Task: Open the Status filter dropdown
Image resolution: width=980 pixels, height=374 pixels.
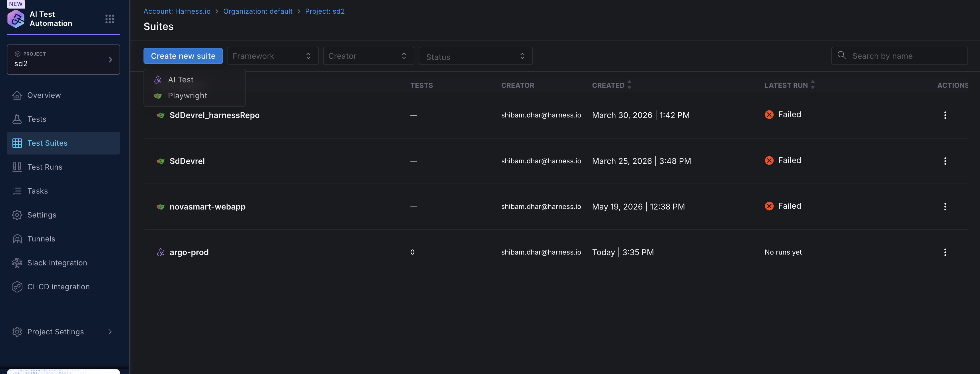Action: click(x=475, y=56)
